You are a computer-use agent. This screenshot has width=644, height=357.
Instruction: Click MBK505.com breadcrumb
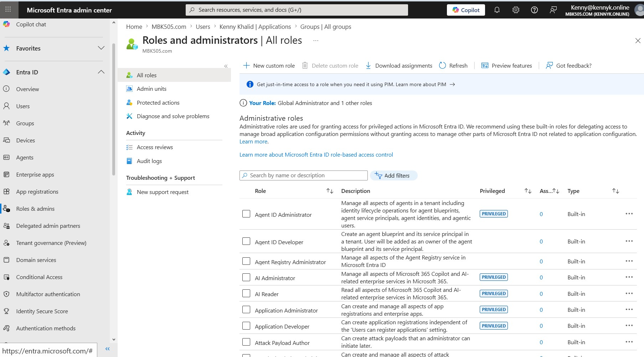coord(169,27)
